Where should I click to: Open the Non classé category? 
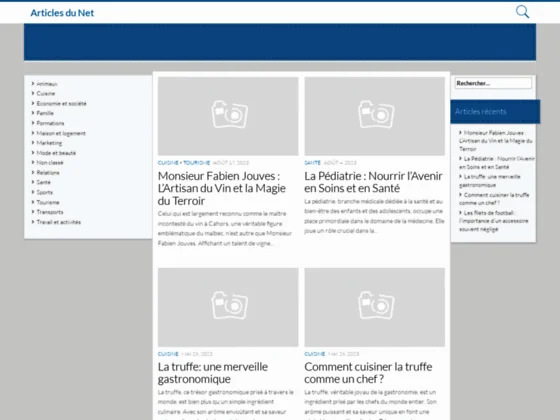(x=50, y=162)
